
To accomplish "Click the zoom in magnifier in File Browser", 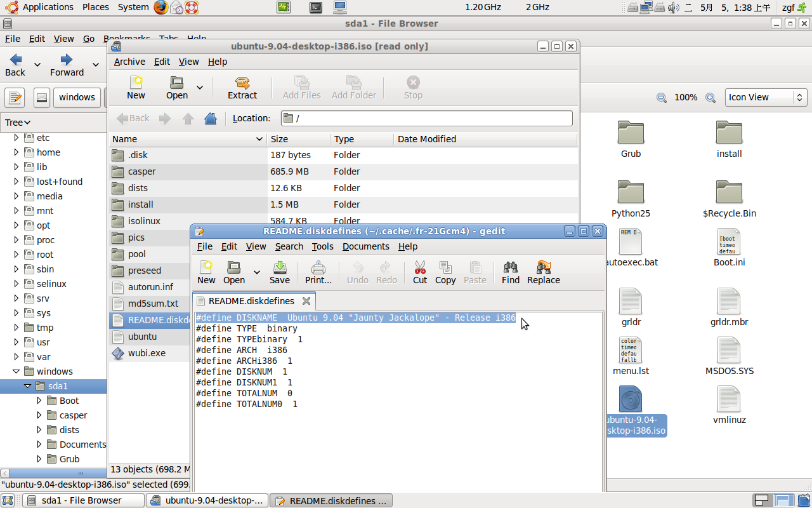I will 711,98.
